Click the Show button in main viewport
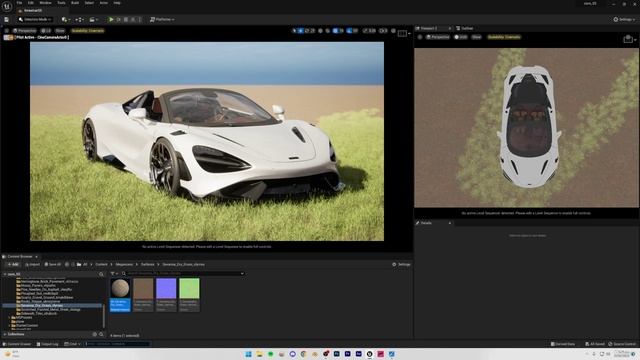The image size is (640, 360). 60,31
